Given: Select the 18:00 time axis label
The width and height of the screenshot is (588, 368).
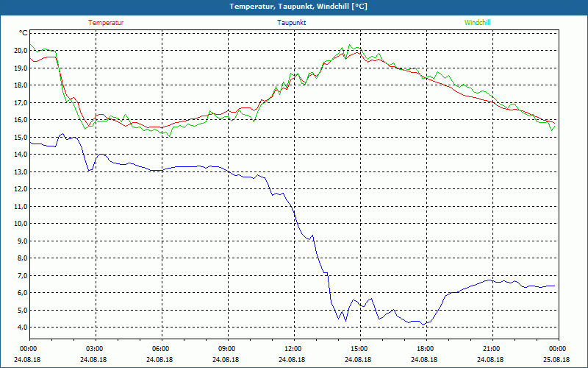Looking at the screenshot, I should [425, 349].
